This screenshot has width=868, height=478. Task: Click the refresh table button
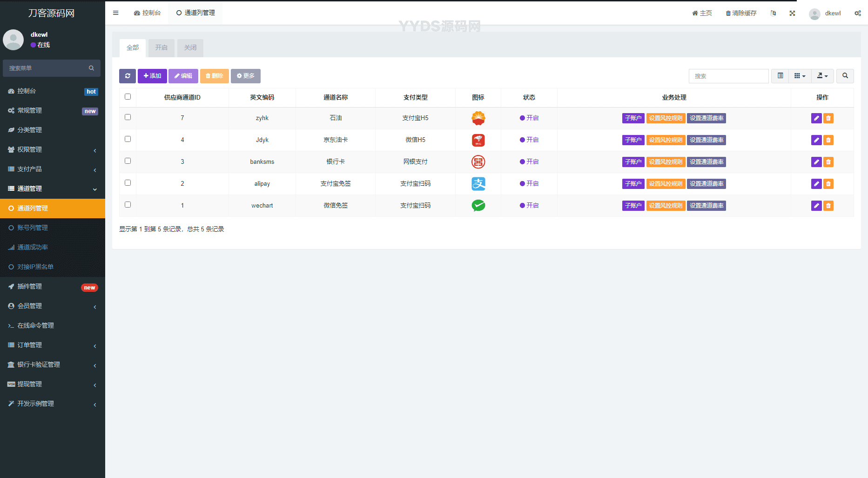(128, 76)
